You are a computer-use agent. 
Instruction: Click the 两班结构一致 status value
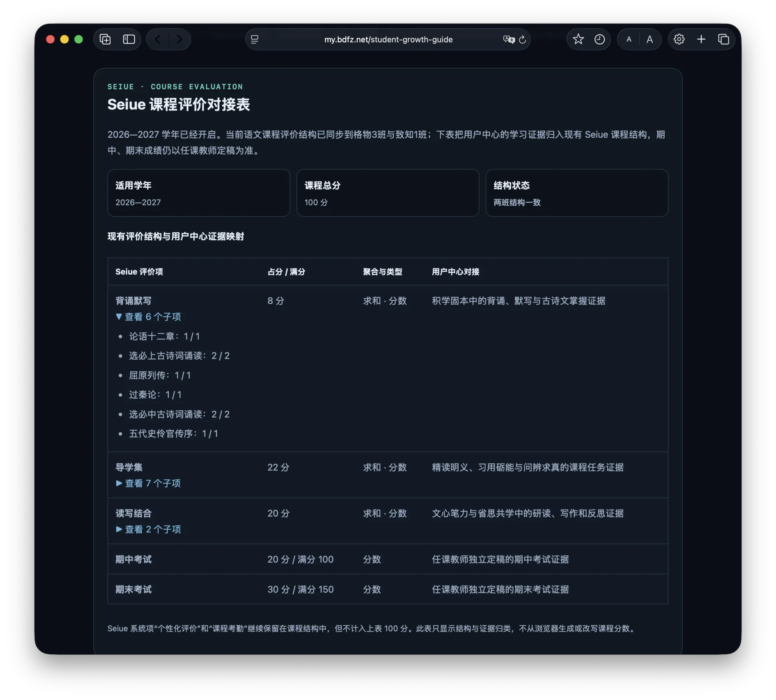click(517, 202)
